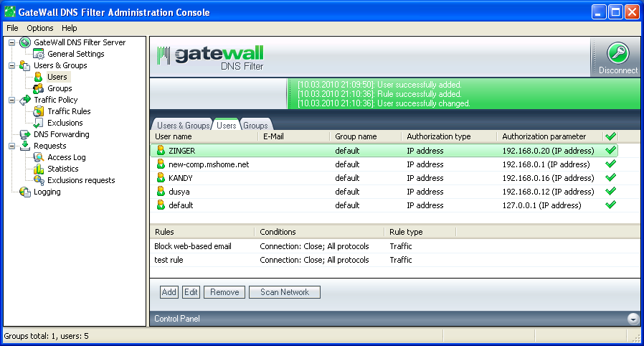The height and width of the screenshot is (346, 644).
Task: Click the Users tree node icon
Action: pyautogui.click(x=39, y=77)
